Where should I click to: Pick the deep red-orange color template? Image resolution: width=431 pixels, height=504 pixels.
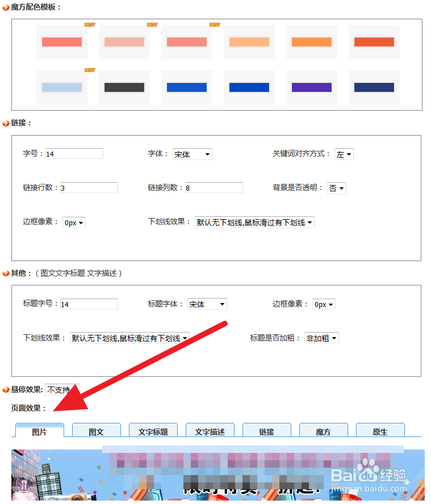[x=374, y=42]
